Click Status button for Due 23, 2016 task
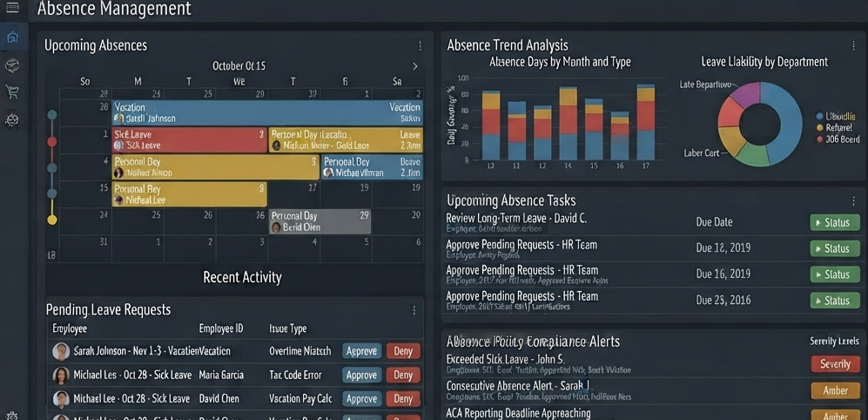 point(835,301)
